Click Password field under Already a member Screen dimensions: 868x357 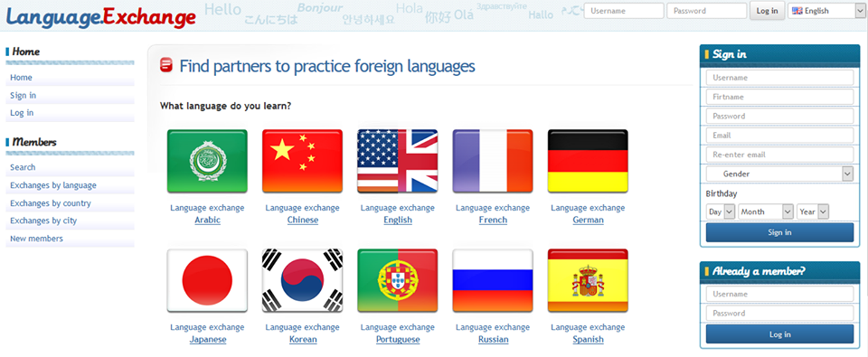(x=779, y=314)
